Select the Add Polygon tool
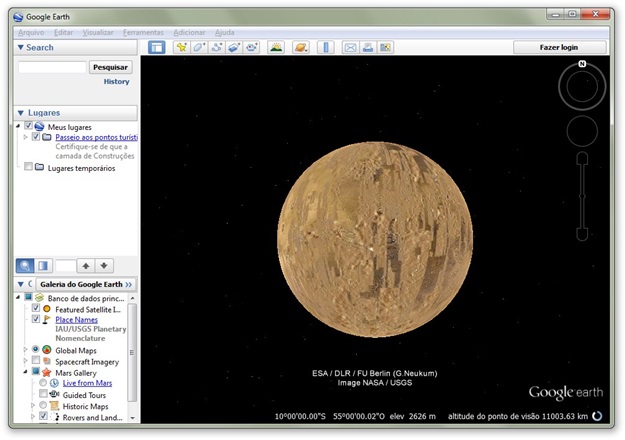The width and height of the screenshot is (625, 440). (x=199, y=47)
